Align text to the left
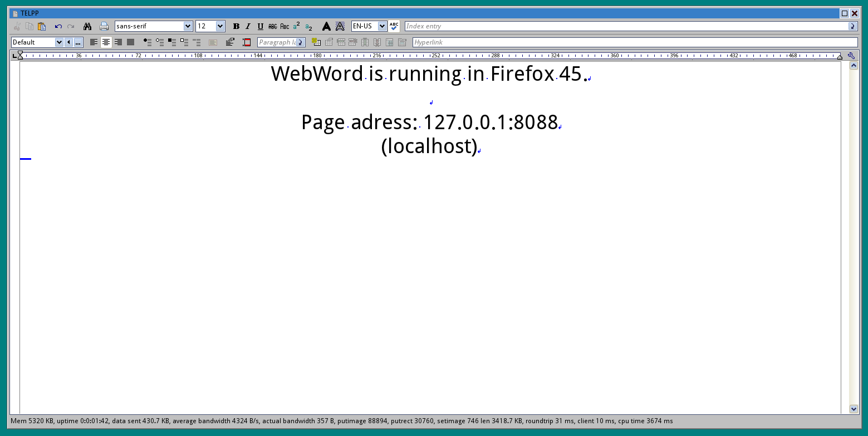Viewport: 868px width, 436px height. click(x=94, y=42)
